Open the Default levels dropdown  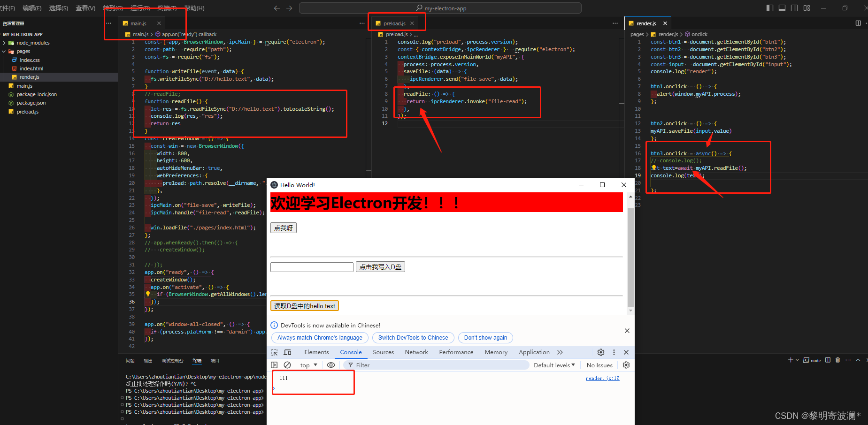[x=554, y=365]
